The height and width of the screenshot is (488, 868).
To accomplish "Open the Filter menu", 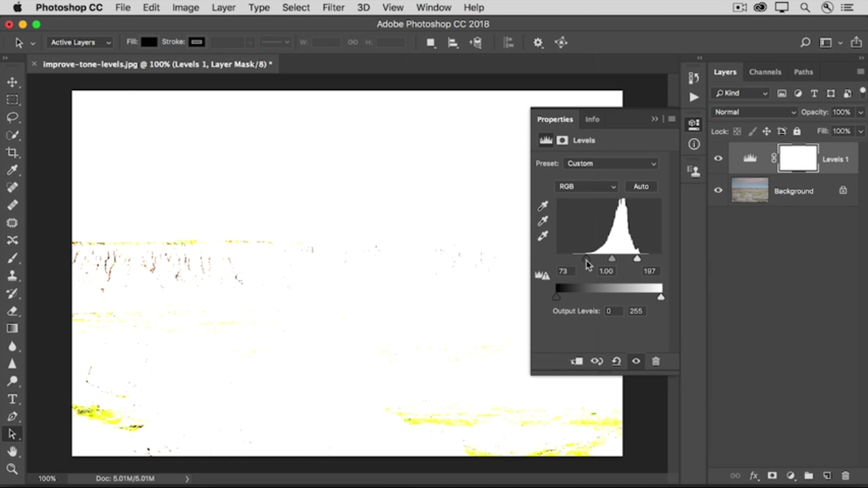I will 333,7.
